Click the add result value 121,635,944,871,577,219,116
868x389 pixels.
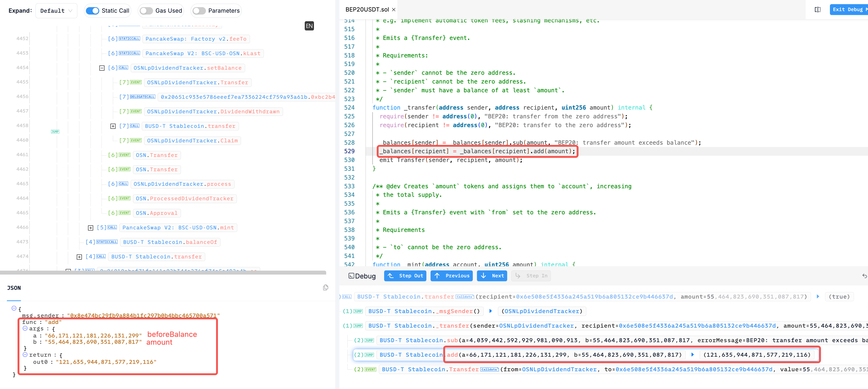click(757, 355)
